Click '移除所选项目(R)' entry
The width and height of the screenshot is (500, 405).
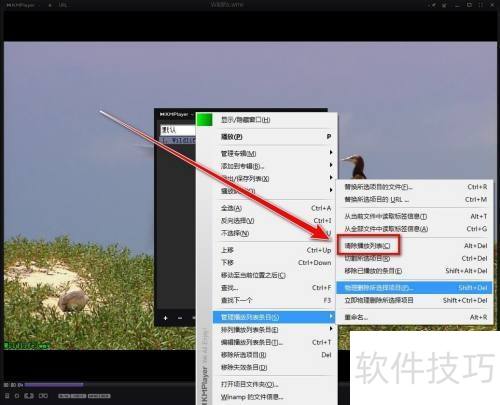[275, 355]
